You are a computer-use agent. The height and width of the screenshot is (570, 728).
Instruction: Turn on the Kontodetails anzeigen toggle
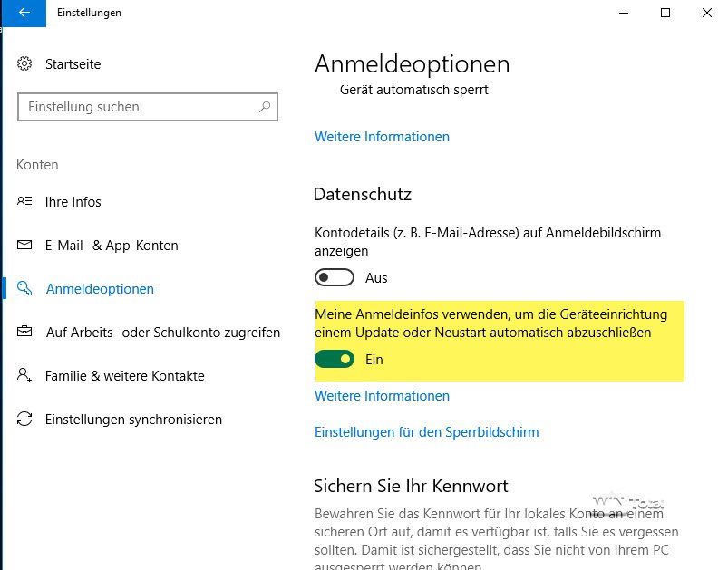334,277
